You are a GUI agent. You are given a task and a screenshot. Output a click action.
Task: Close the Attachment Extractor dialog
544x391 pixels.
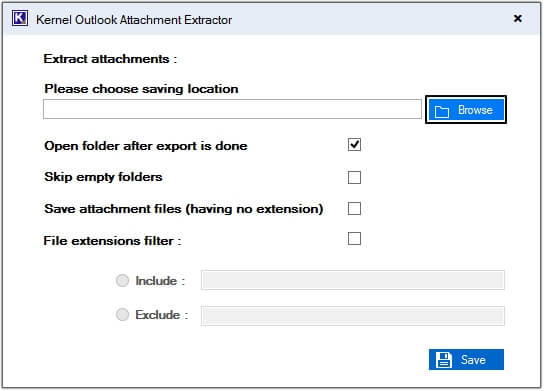click(x=518, y=18)
